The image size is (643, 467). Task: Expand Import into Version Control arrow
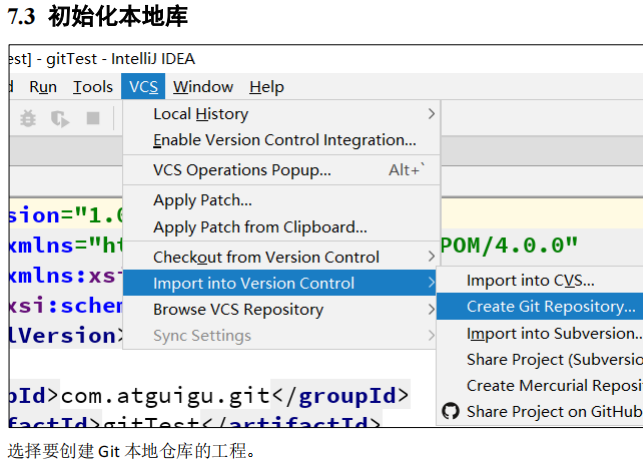pos(431,282)
